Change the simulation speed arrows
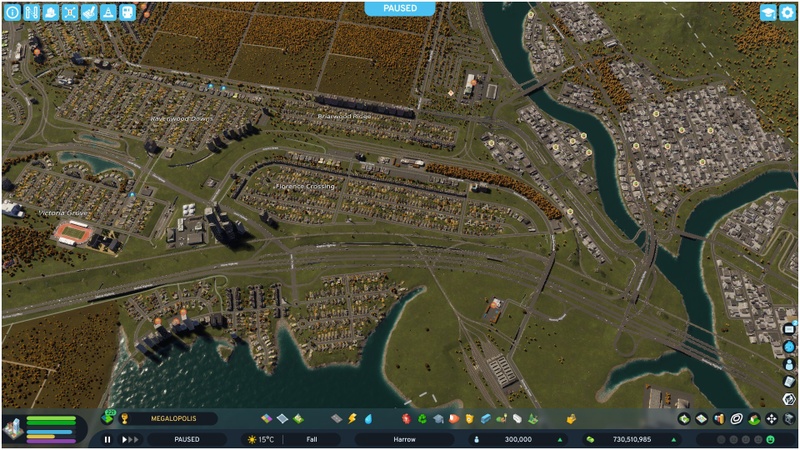Viewport: 800px width, 450px height. (130, 439)
